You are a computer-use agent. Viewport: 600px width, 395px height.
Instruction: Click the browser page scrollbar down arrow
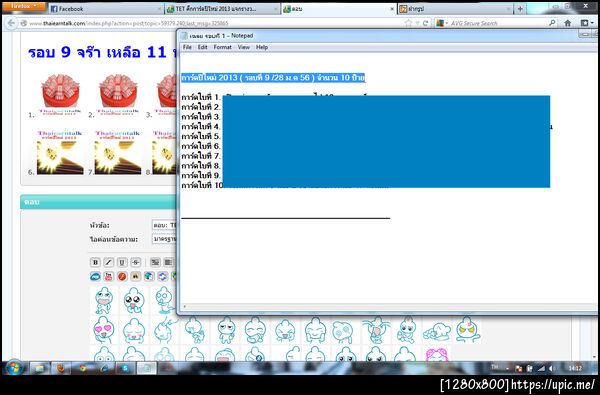595,356
